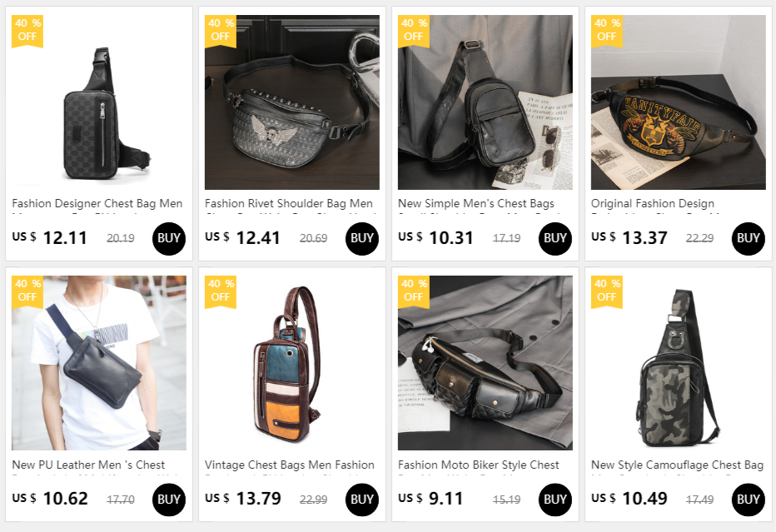Image resolution: width=776 pixels, height=532 pixels.
Task: Click BUY button for US $12.41 rivet bag
Action: (x=361, y=239)
